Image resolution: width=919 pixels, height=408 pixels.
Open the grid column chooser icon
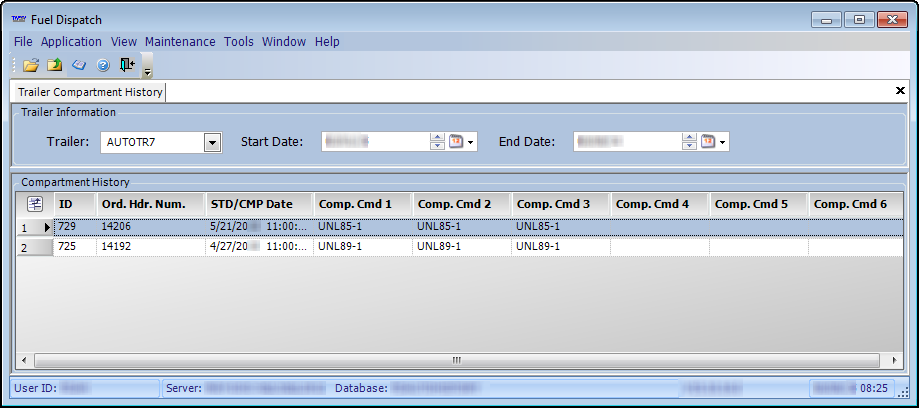[x=35, y=204]
